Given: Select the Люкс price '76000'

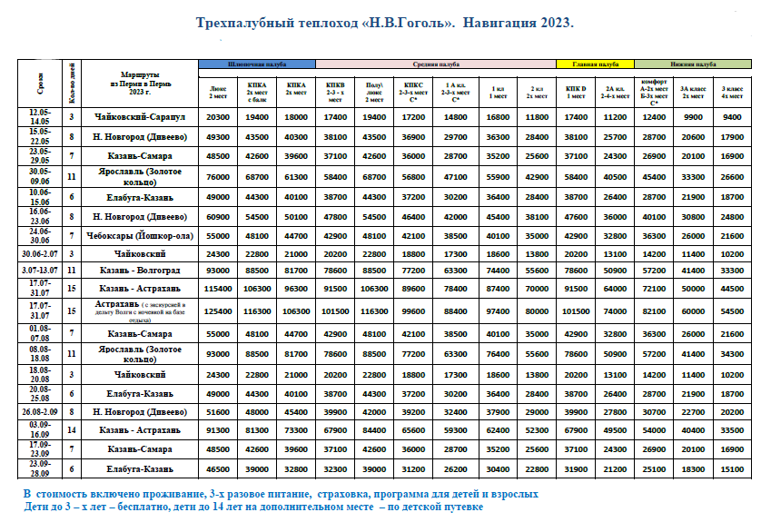Looking at the screenshot, I should click(x=218, y=177).
